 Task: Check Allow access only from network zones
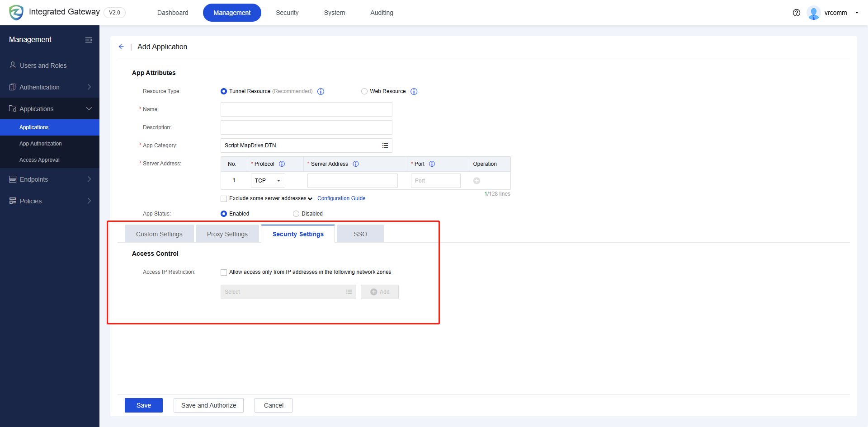point(223,272)
